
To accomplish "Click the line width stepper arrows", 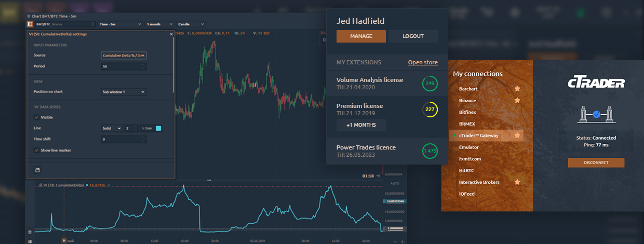I will (136, 128).
